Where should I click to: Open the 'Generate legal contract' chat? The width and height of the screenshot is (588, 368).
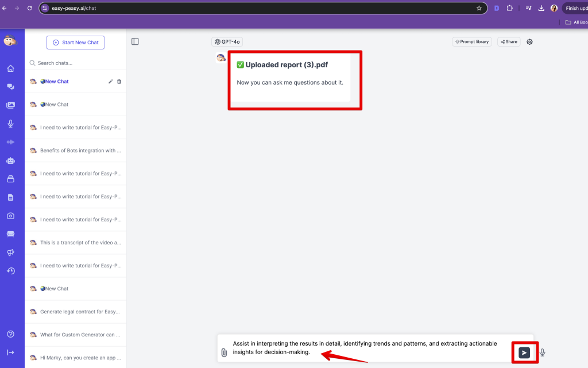(x=80, y=312)
